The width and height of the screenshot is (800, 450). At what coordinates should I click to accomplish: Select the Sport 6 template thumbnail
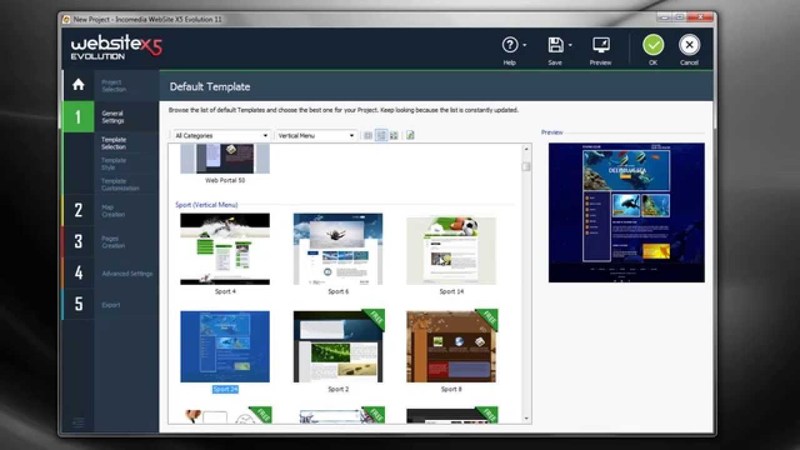pos(337,249)
